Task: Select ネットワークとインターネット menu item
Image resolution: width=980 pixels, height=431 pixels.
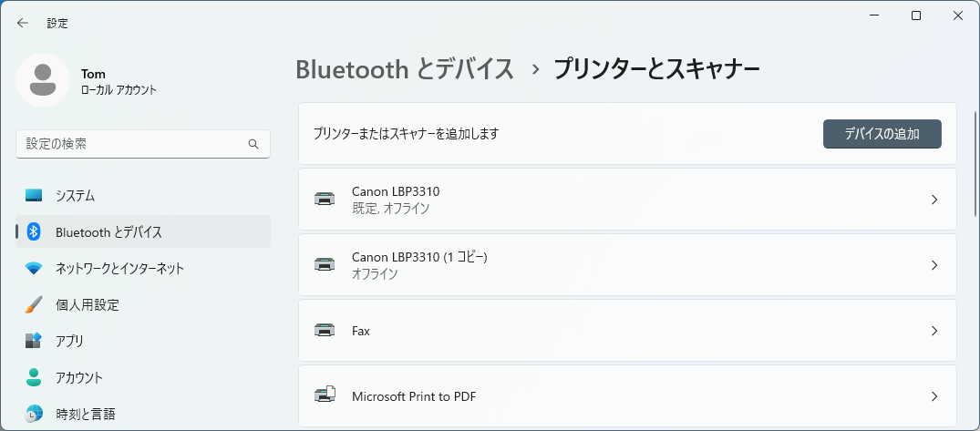Action: (x=143, y=269)
